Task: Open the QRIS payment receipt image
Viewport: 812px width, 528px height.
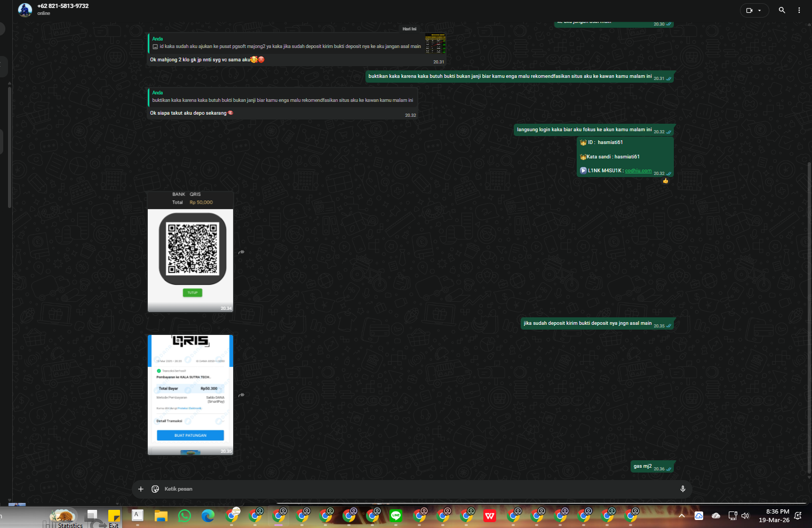Action: (190, 395)
